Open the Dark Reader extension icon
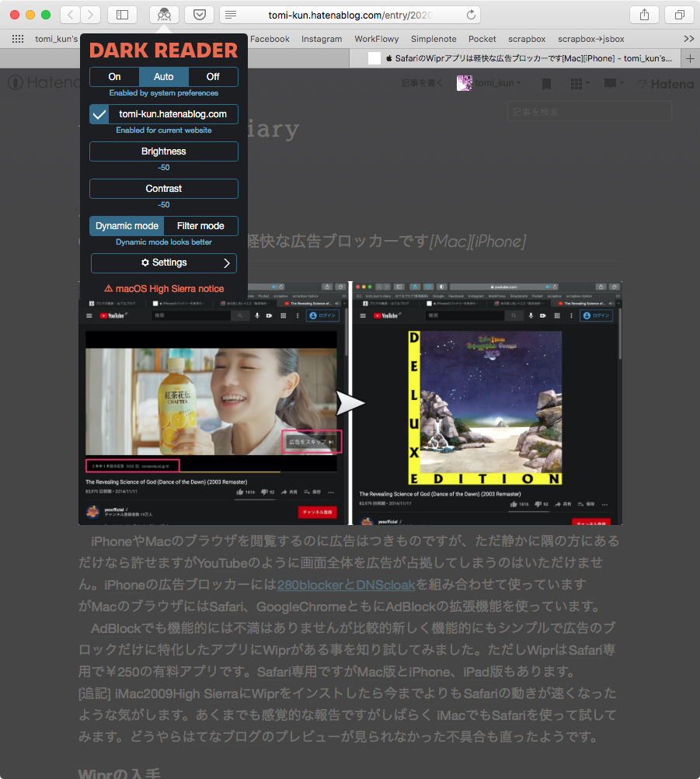700x779 pixels. click(165, 15)
